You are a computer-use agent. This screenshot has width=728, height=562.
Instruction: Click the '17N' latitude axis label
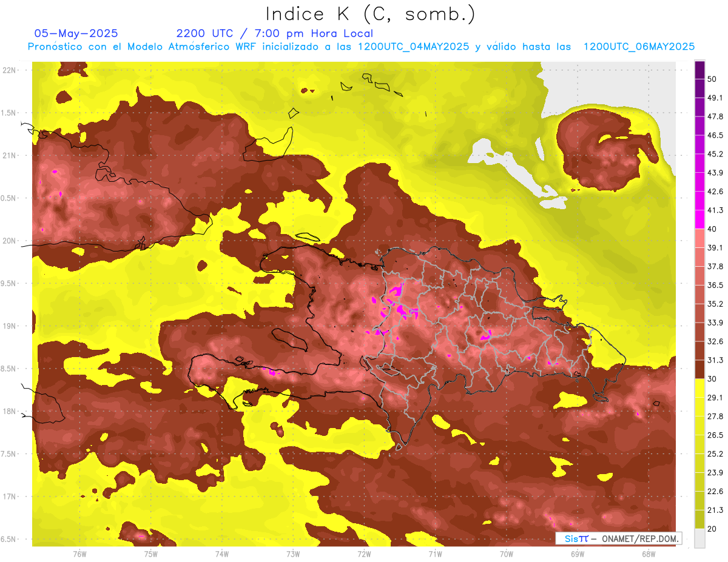[x=9, y=497]
